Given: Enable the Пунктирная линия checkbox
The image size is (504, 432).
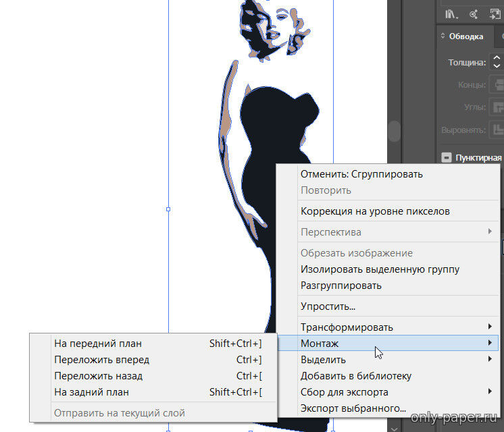Looking at the screenshot, I should (x=446, y=158).
